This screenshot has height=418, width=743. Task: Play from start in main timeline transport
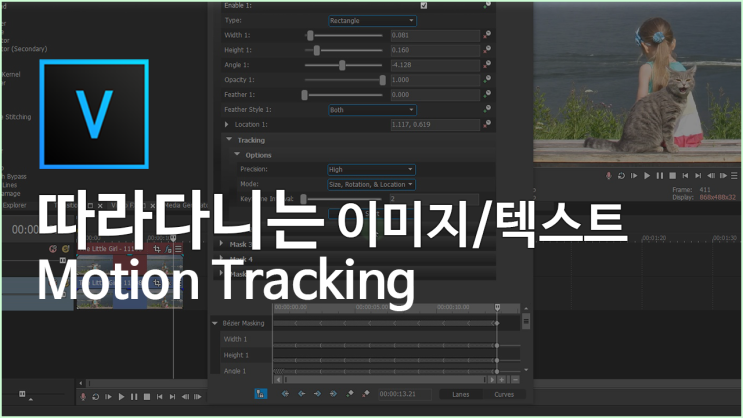(109, 397)
